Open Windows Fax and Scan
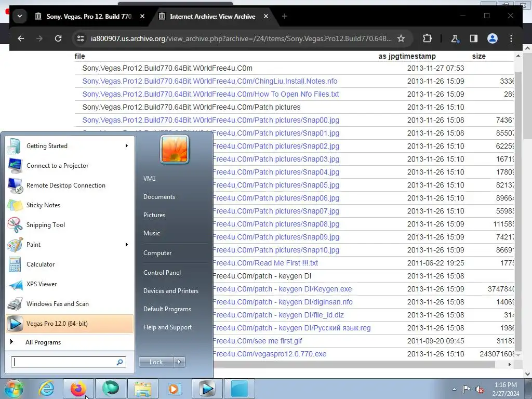This screenshot has height=399, width=532. tap(70, 303)
